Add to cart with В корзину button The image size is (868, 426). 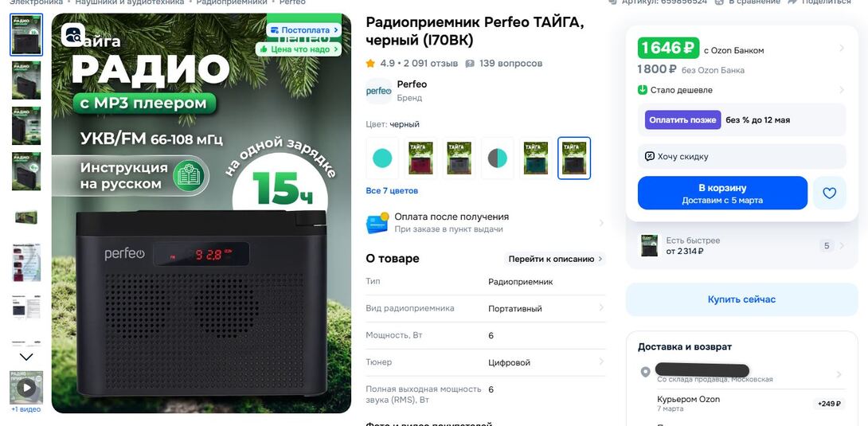pos(722,193)
